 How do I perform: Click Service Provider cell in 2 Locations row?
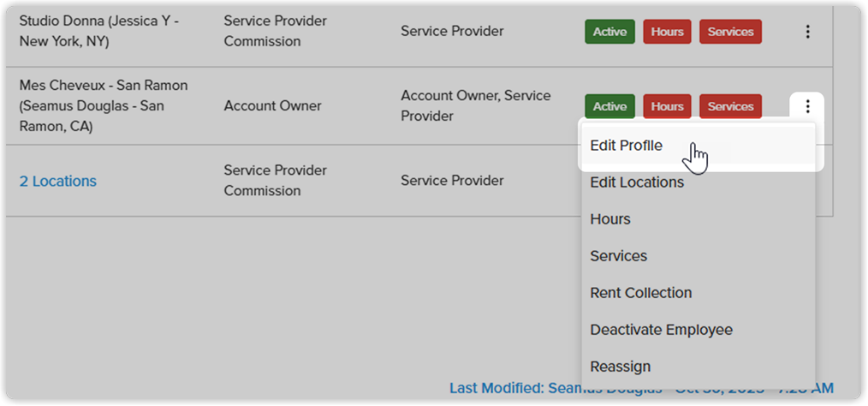click(452, 181)
